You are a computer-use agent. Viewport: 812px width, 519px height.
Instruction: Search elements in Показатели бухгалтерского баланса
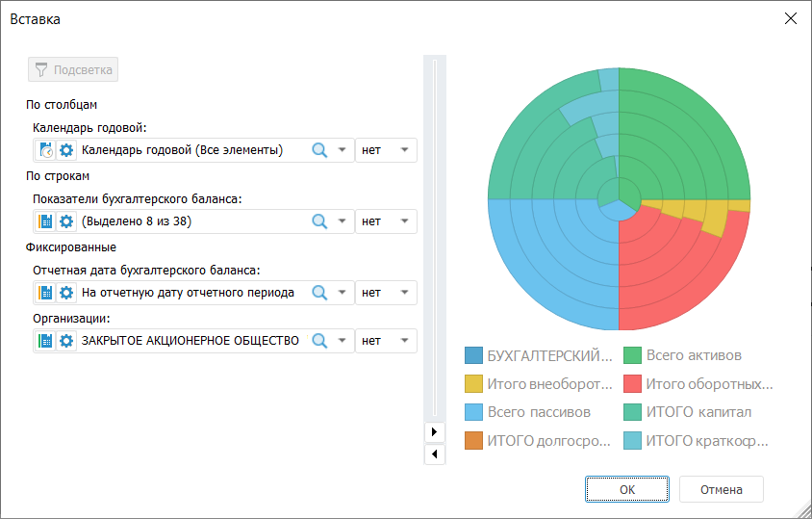[319, 221]
